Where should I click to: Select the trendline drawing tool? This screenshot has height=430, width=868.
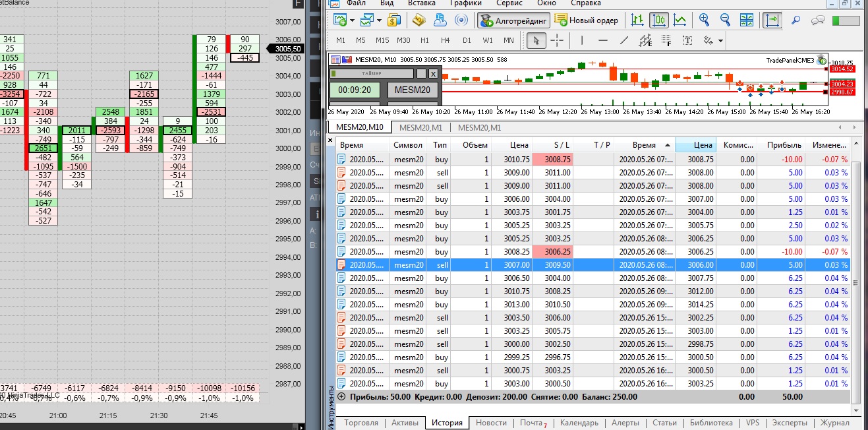point(624,40)
